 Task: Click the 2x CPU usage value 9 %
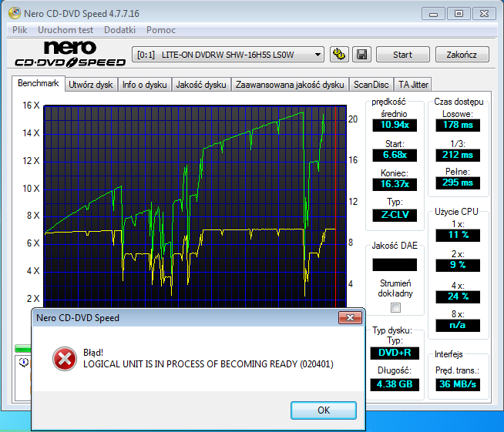(458, 266)
